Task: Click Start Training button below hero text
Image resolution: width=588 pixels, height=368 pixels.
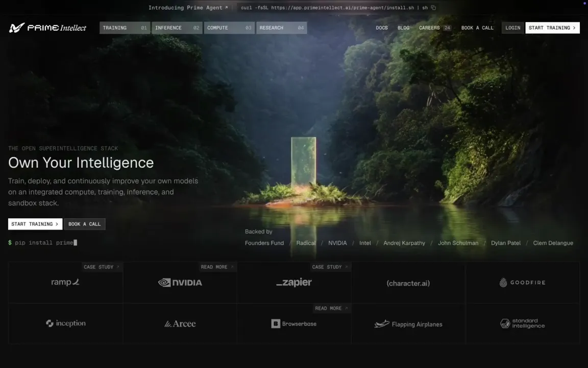Action: (x=35, y=224)
